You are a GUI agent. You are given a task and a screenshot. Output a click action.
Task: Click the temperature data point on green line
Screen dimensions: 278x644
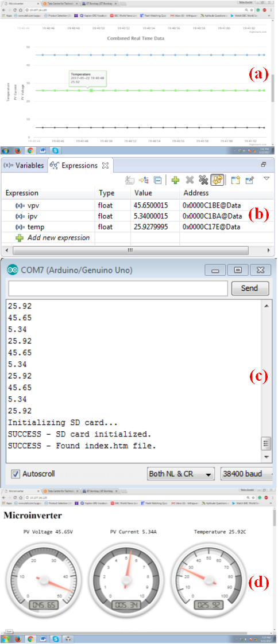(91, 91)
